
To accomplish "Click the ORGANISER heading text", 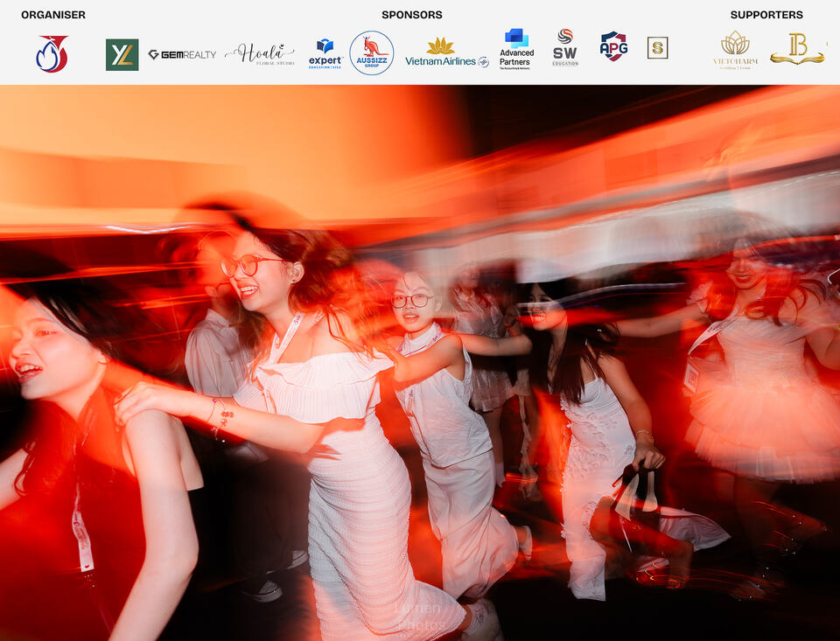I will (53, 15).
